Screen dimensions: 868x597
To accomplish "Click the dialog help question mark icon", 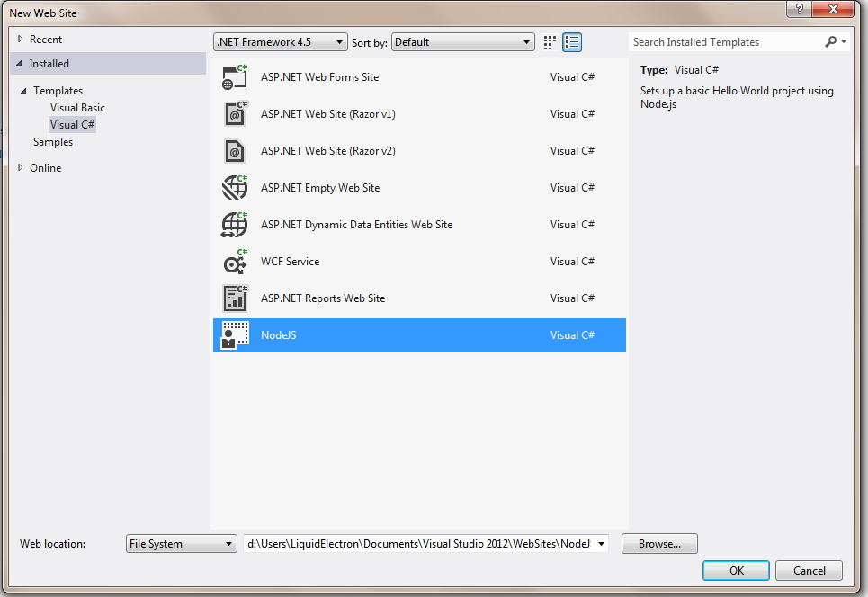I will point(799,11).
